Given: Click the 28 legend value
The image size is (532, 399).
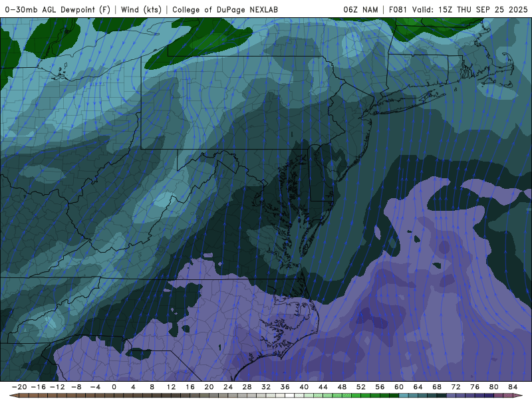Looking at the screenshot, I should 247,387.
